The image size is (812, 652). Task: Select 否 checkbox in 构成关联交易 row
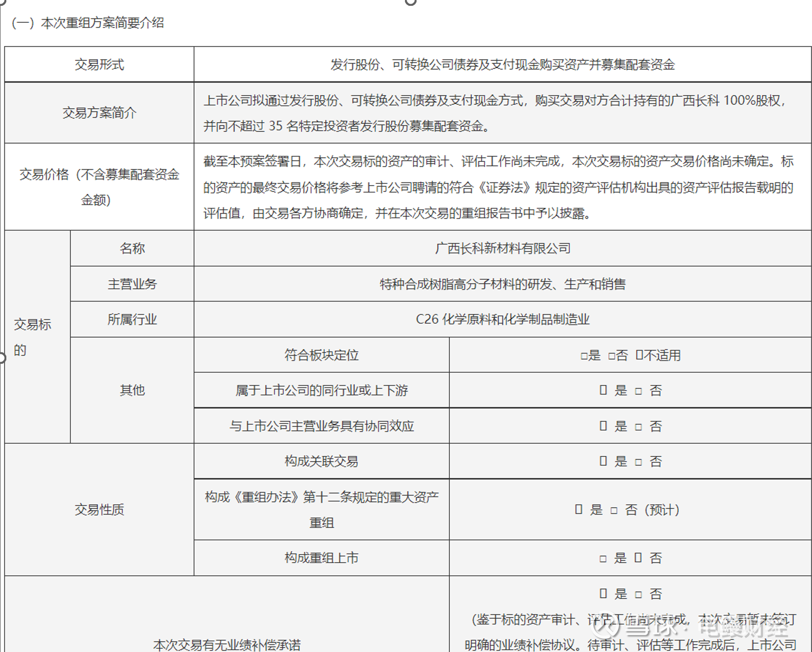click(x=638, y=462)
